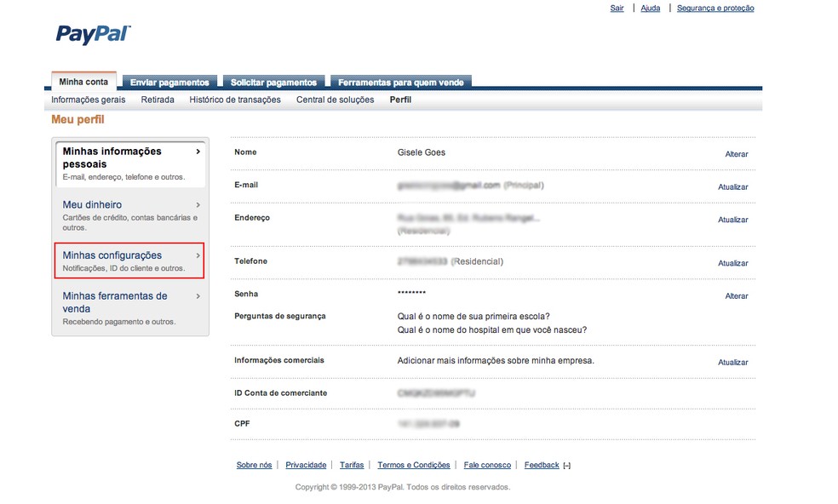Open the Ferramentas para quem vende tab

coord(400,82)
